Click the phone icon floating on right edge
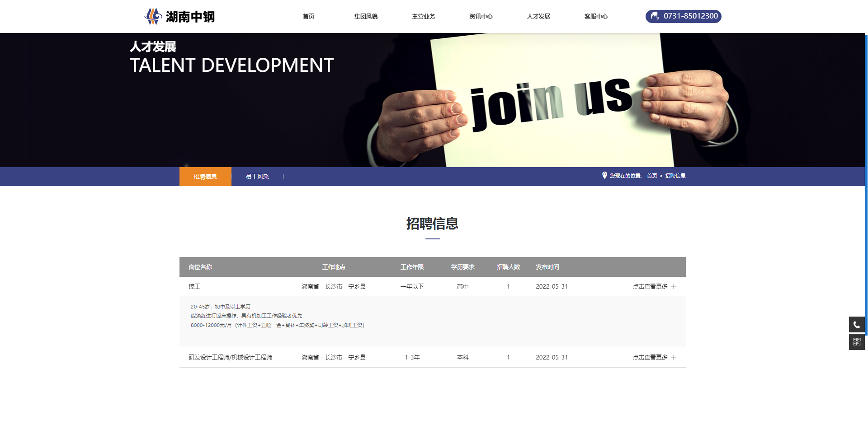The height and width of the screenshot is (434, 868). tap(856, 324)
